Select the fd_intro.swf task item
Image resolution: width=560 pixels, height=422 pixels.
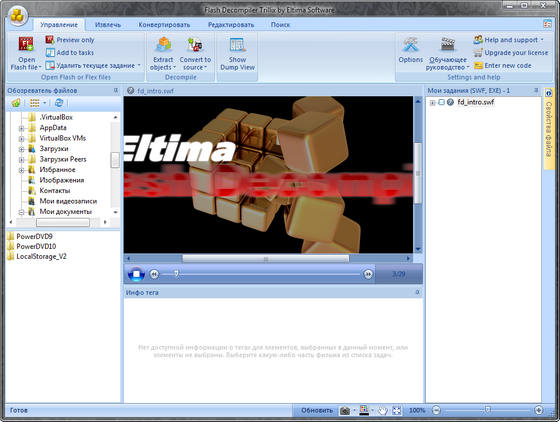[x=475, y=102]
